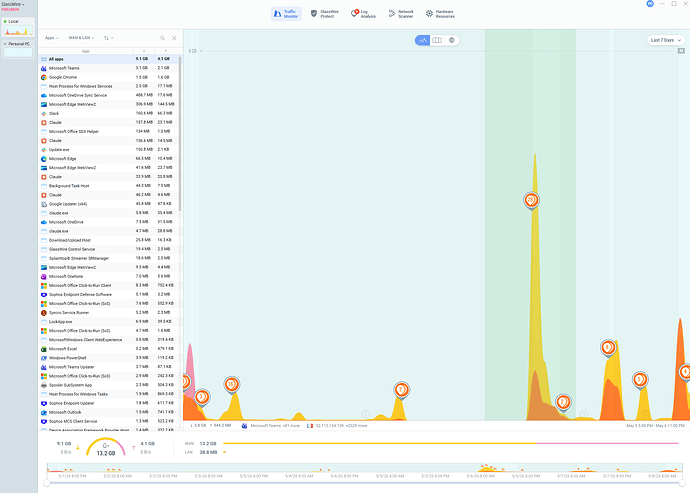690x493 pixels.
Task: Switch to the globe map view
Action: 451,40
